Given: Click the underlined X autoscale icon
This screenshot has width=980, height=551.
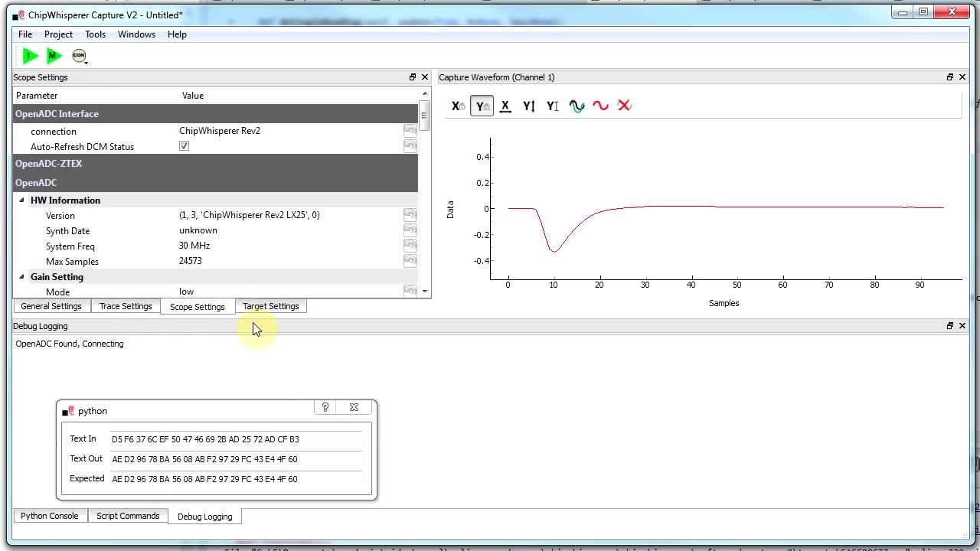Looking at the screenshot, I should click(x=505, y=106).
